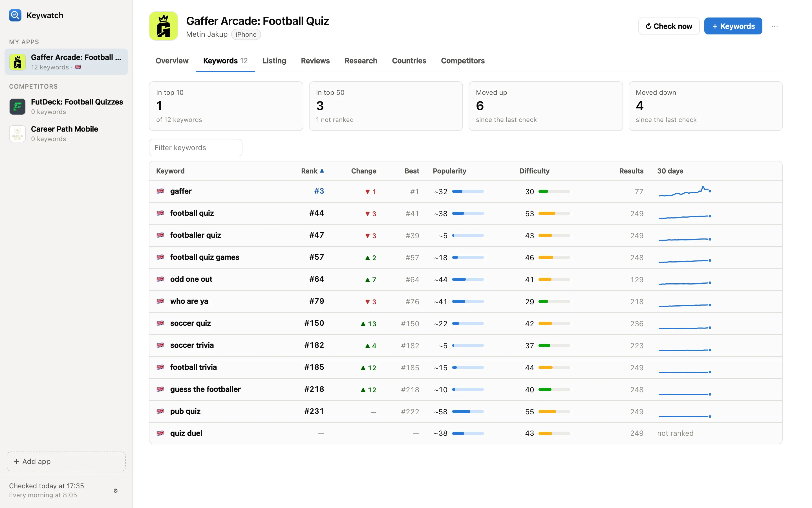Image resolution: width=812 pixels, height=508 pixels.
Task: Open the more options ellipsis menu
Action: pyautogui.click(x=775, y=26)
